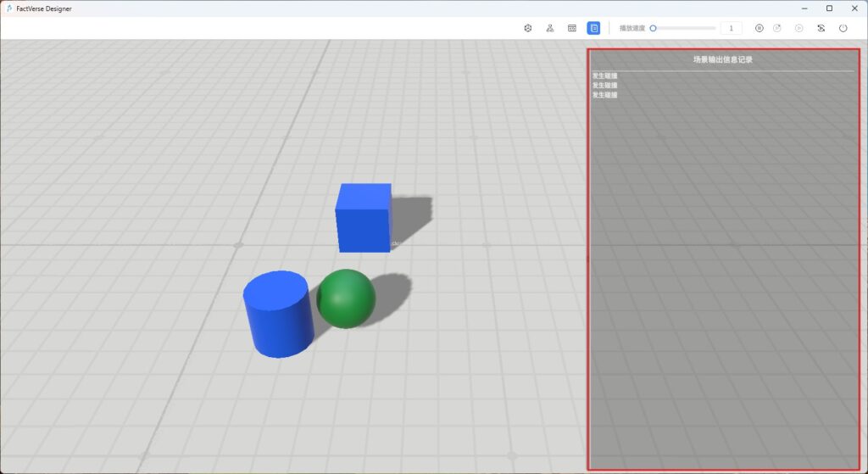The height and width of the screenshot is (474, 868).
Task: Click the pause playback button
Action: (x=759, y=28)
